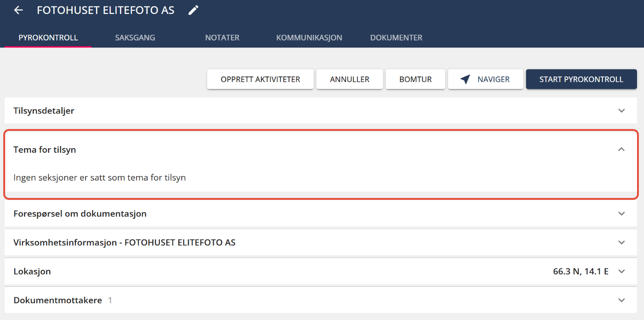Expand Forespørsel om dokumentasjon chevron
Image resolution: width=644 pixels, height=320 pixels.
click(x=621, y=214)
